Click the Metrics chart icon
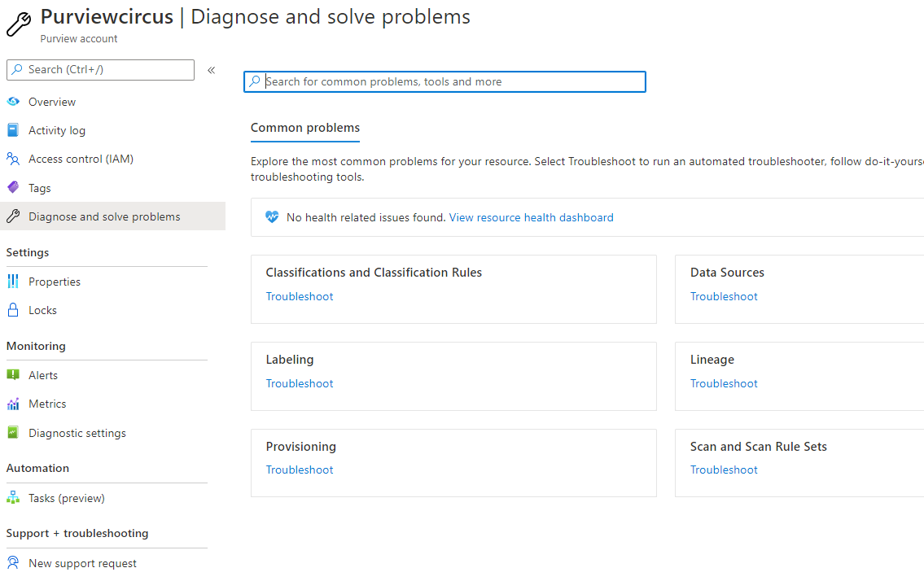924x581 pixels. tap(12, 404)
